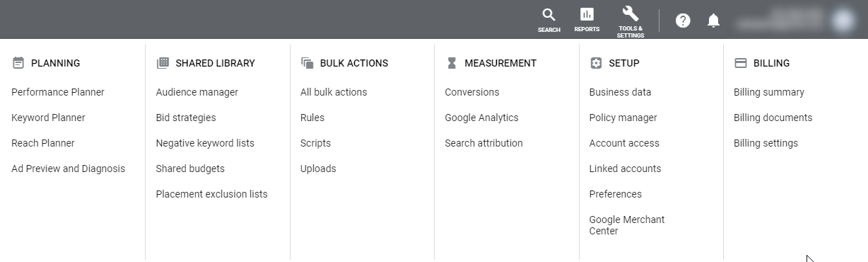Open the Help question mark icon

[x=683, y=21]
